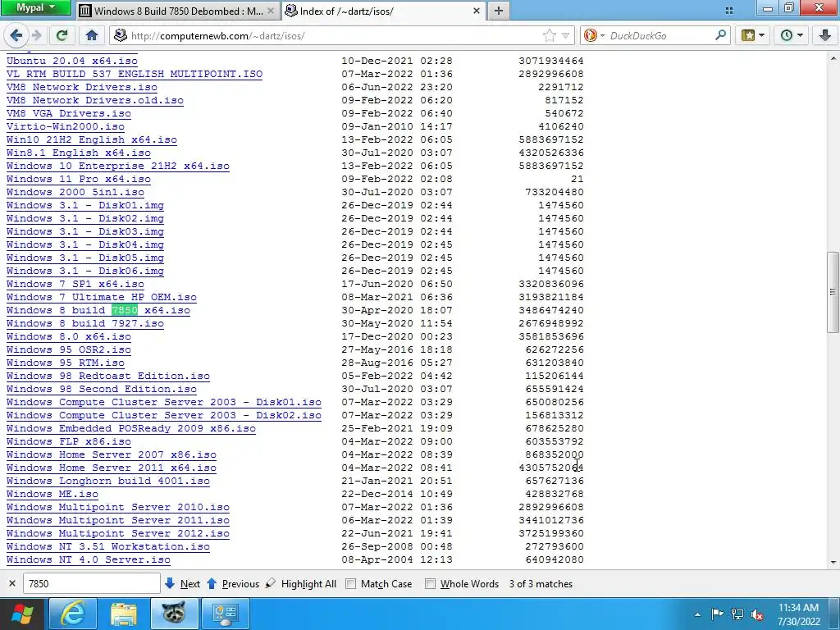Open the history clock dropdown
Image resolution: width=840 pixels, height=630 pixels.
click(792, 36)
